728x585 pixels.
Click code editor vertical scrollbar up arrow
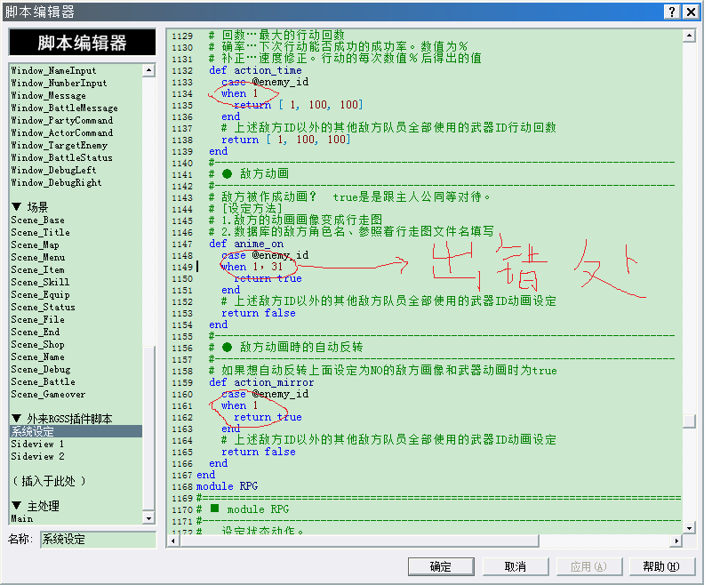(x=689, y=36)
